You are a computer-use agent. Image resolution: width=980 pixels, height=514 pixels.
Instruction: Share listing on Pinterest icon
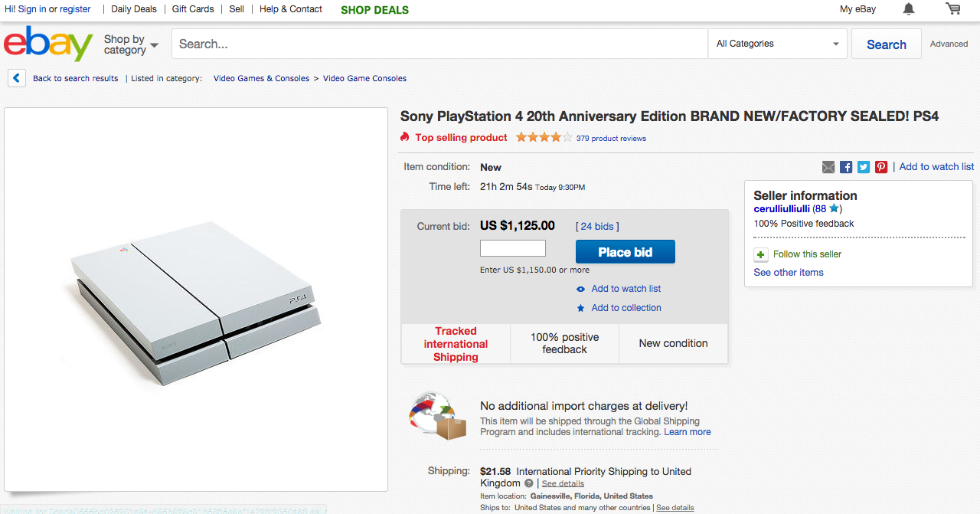click(881, 167)
